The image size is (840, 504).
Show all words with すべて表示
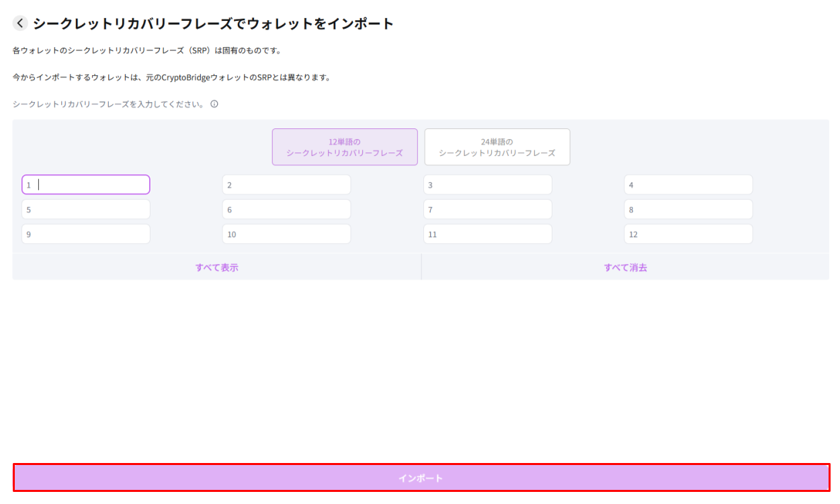coord(217,267)
